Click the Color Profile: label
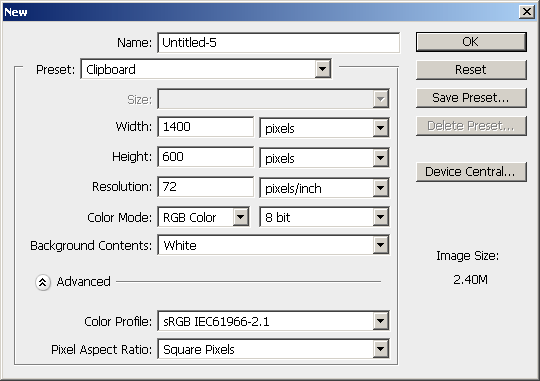This screenshot has height=381, width=540. 118,322
